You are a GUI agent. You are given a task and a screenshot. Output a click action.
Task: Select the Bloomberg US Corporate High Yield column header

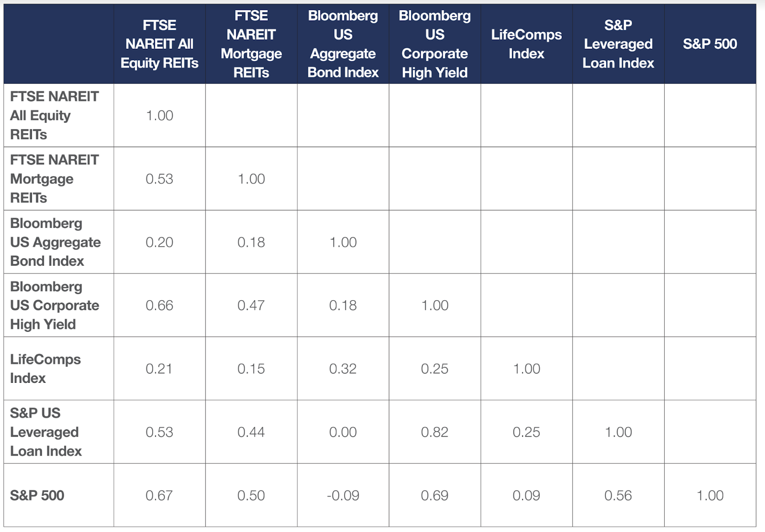pos(435,44)
